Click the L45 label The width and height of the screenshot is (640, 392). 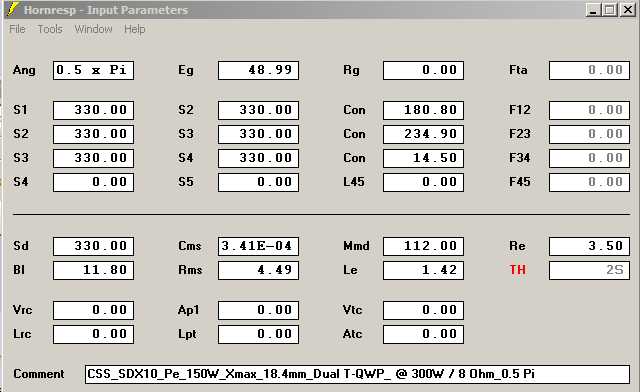[353, 182]
